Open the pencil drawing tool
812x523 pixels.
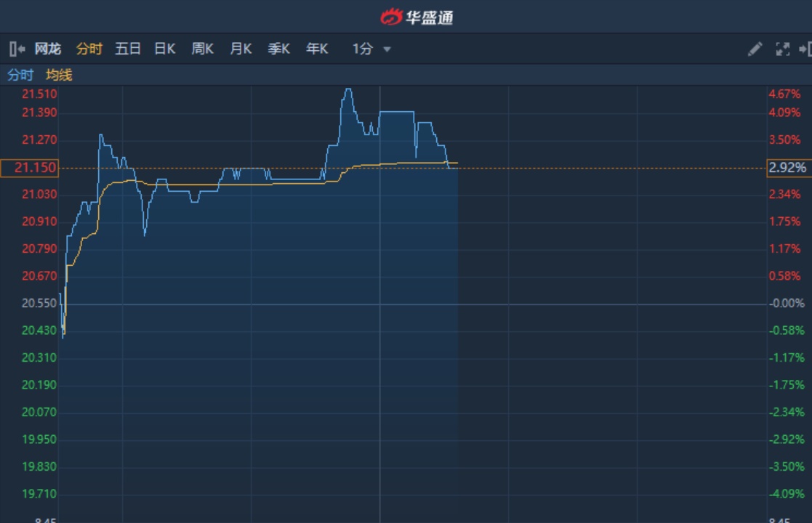click(x=755, y=49)
